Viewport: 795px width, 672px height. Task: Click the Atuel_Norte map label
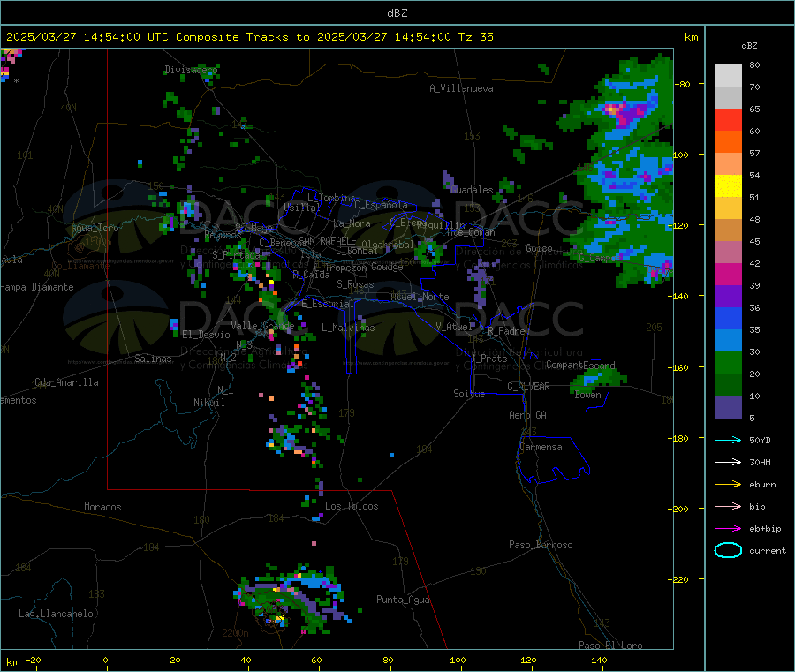pyautogui.click(x=420, y=297)
